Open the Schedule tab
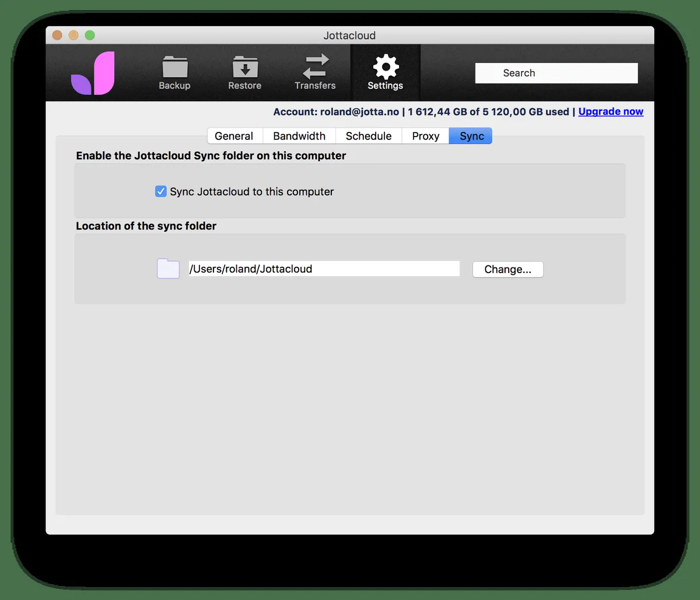Screen dimensions: 700x600 pyautogui.click(x=369, y=136)
